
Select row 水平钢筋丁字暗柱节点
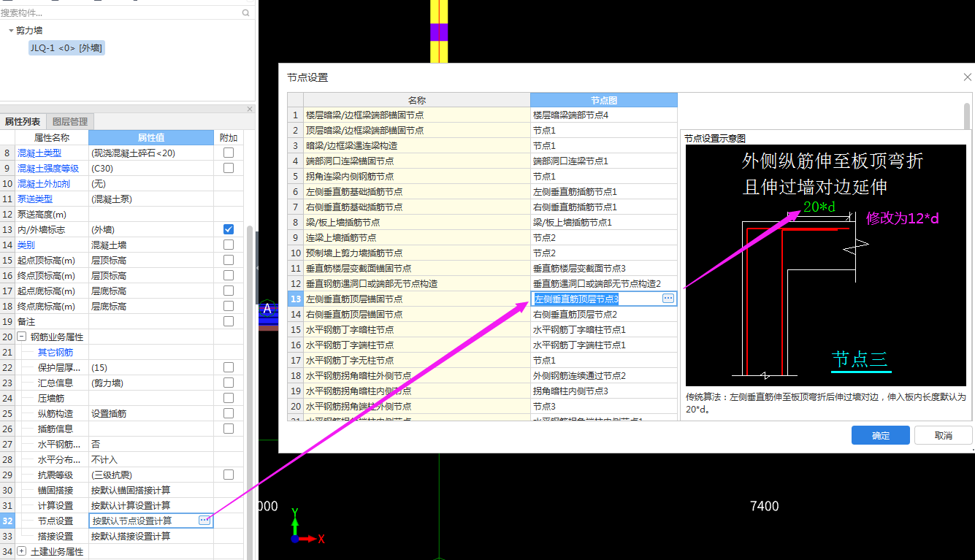(x=417, y=329)
